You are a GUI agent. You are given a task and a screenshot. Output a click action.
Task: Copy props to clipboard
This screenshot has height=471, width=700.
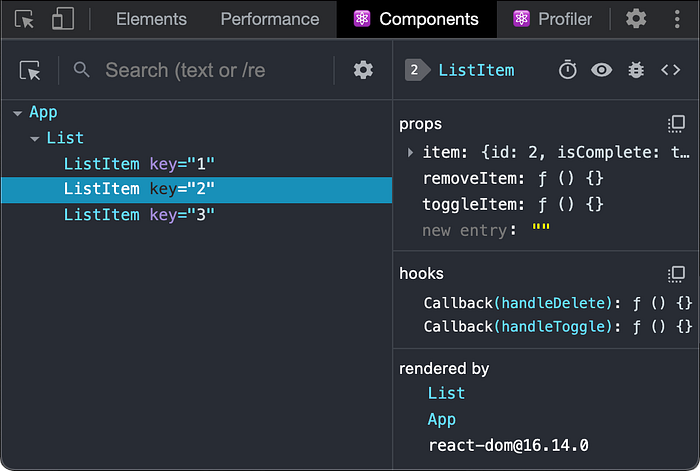[x=677, y=124]
